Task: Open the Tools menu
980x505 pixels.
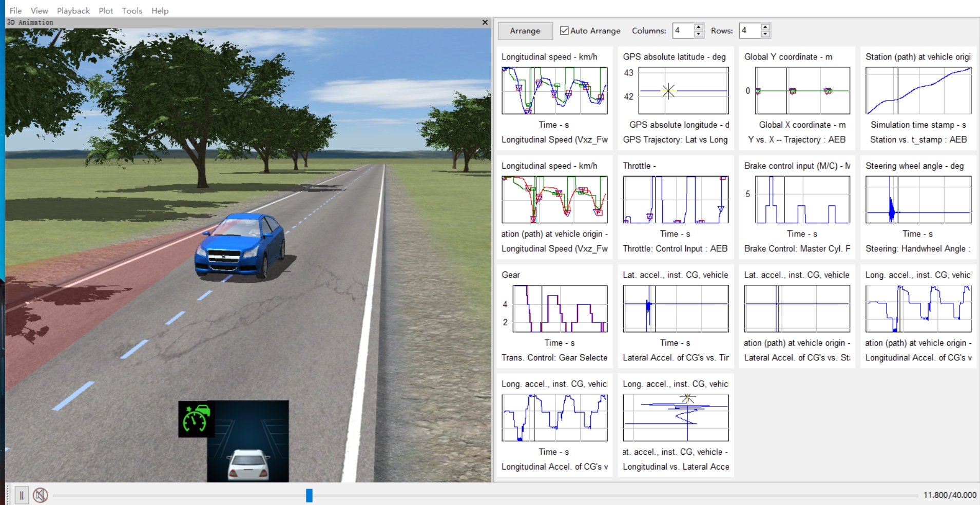Action: (132, 11)
